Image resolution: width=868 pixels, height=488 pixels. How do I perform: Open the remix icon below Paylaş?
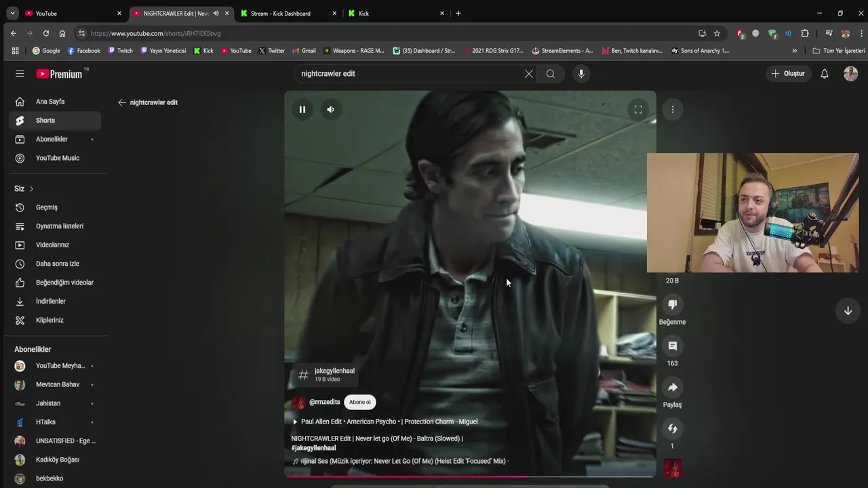(x=673, y=429)
